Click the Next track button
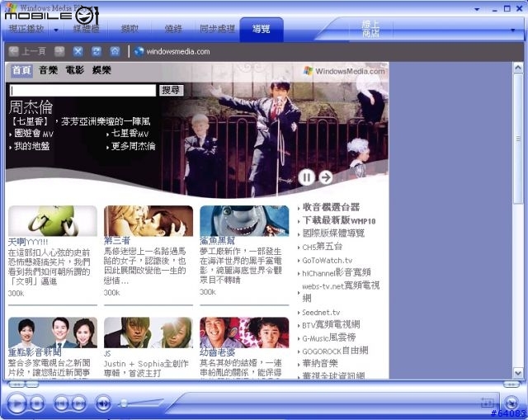 point(79,403)
